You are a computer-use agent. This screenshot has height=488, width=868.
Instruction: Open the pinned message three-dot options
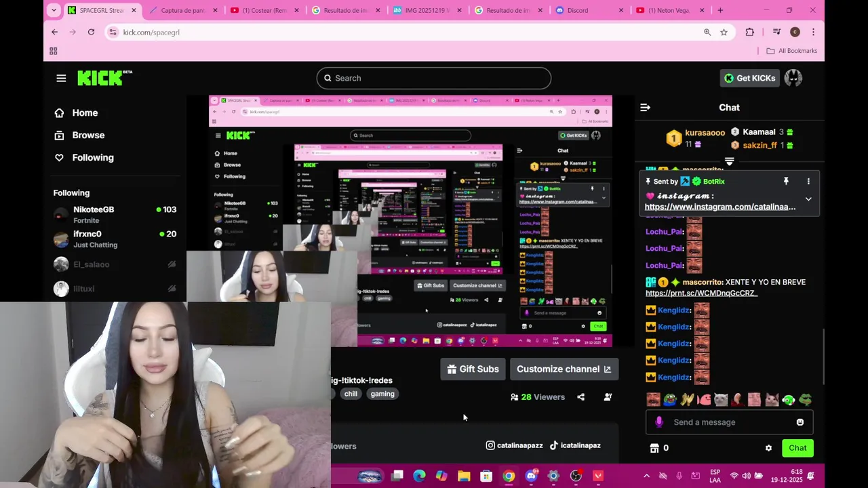coord(808,181)
